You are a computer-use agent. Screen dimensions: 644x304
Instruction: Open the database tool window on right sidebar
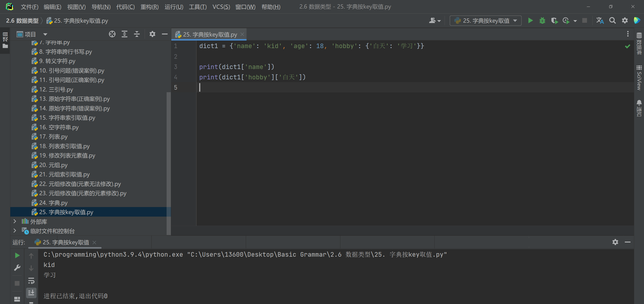click(x=639, y=44)
